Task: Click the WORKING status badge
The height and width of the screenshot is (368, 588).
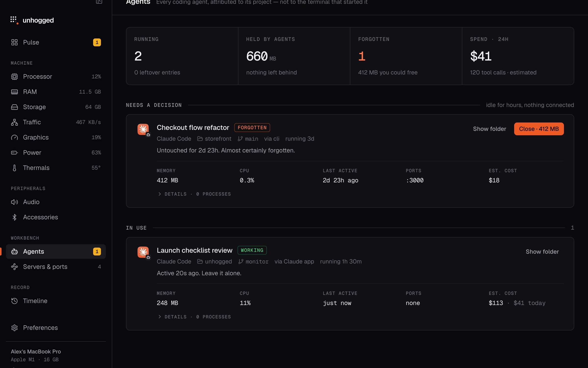Action: pyautogui.click(x=252, y=250)
